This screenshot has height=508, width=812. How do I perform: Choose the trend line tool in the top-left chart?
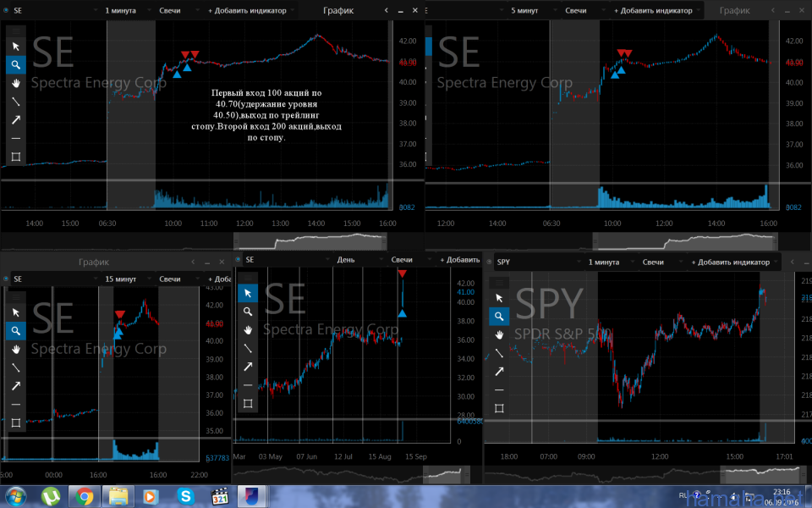coord(15,102)
